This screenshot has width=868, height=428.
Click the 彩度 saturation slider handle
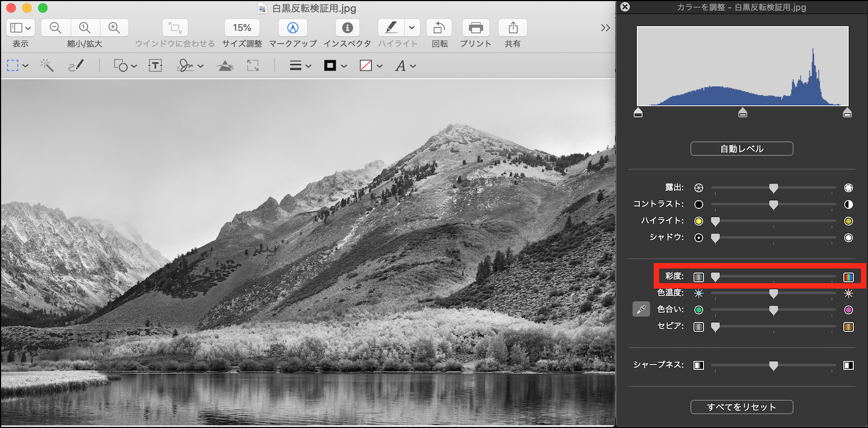click(x=716, y=277)
